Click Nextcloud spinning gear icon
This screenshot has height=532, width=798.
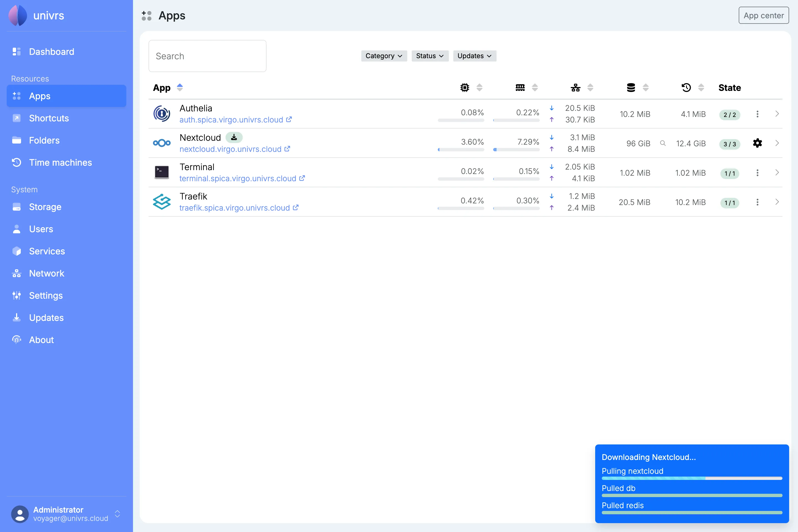[757, 143]
